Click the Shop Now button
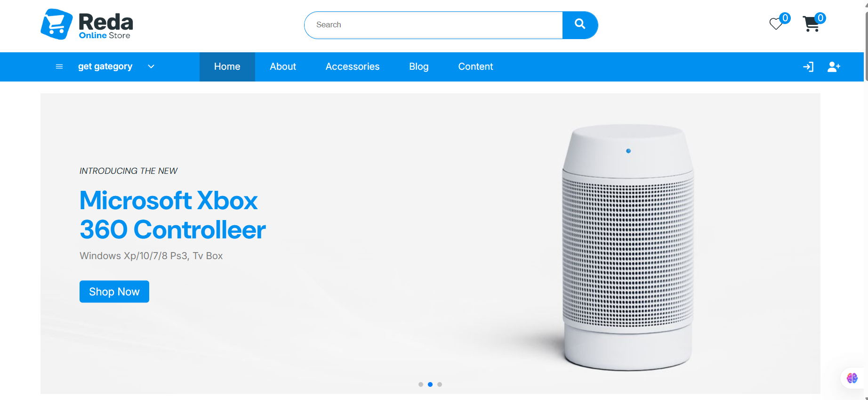Screen dimensions: 868x400 click(114, 292)
